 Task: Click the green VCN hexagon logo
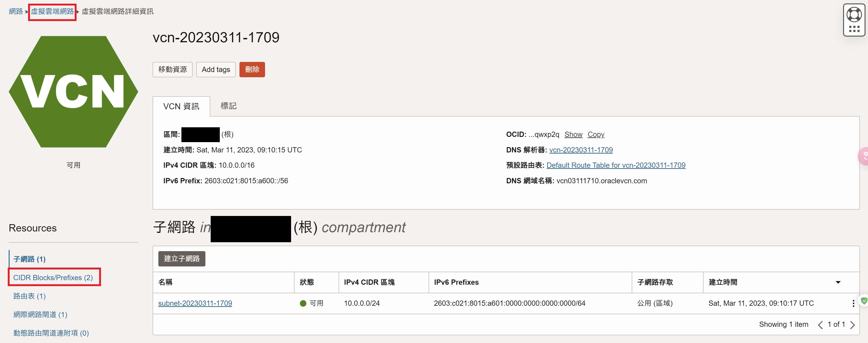(x=73, y=92)
